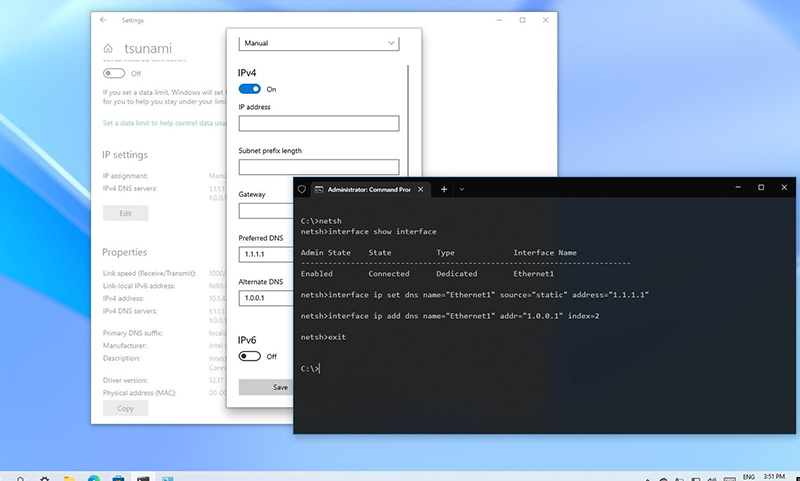Screen dimensions: 800x481
Task: Click 'Connected' in the State column
Action: point(389,273)
